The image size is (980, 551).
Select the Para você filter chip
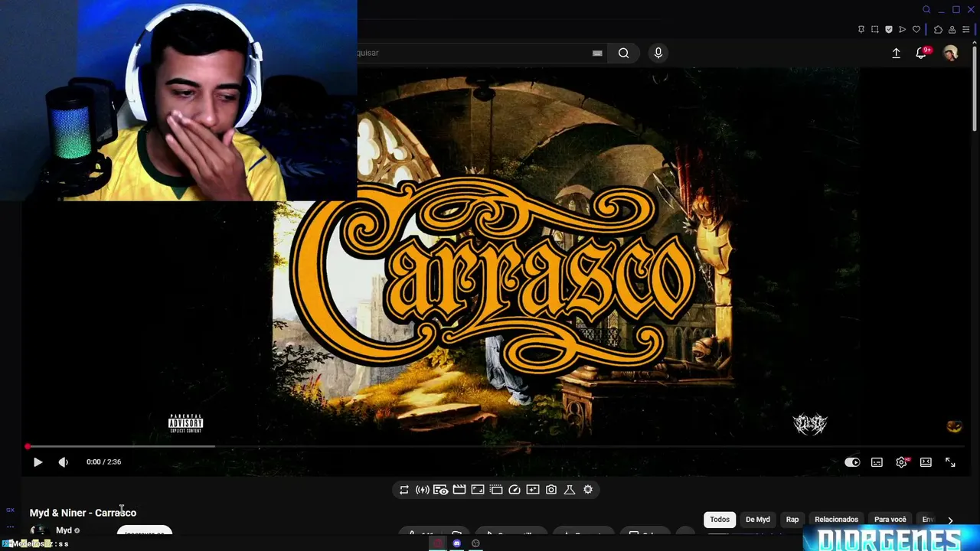(890, 520)
